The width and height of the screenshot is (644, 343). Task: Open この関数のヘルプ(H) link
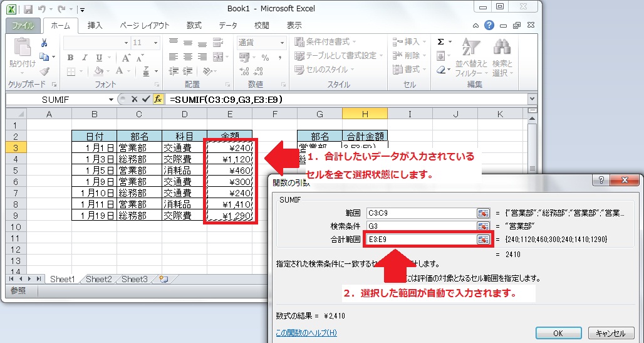coord(306,333)
